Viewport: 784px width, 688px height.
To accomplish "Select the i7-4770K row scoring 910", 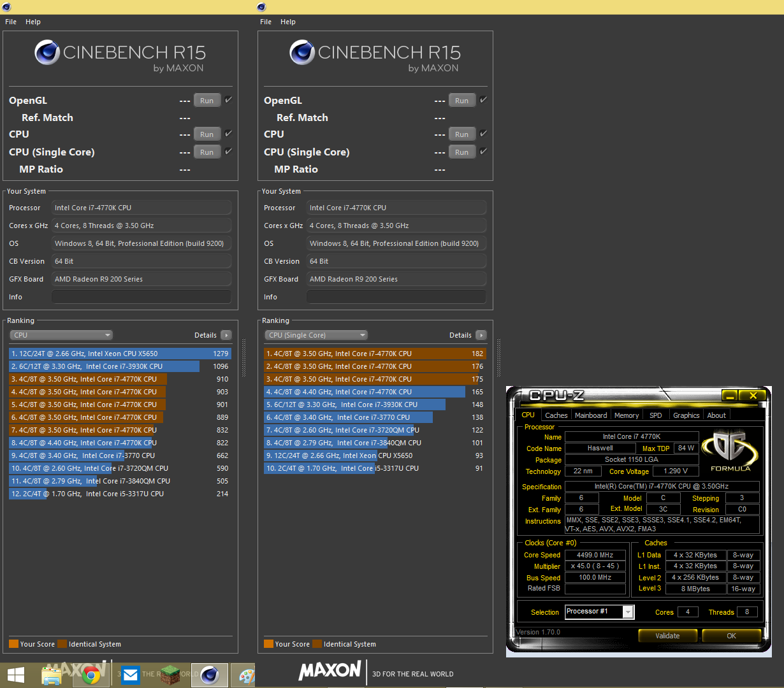I will 120,379.
